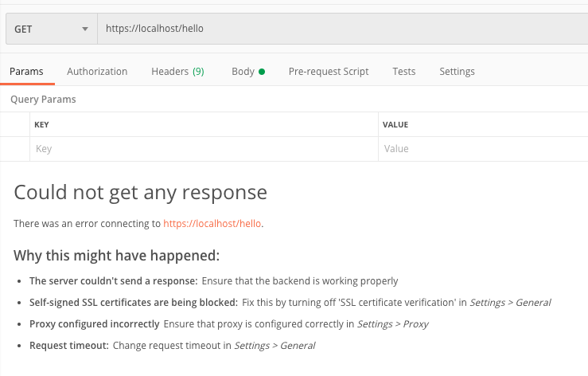Open the GET request method dropdown arrow
Screen dimensions: 588x376
85,29
